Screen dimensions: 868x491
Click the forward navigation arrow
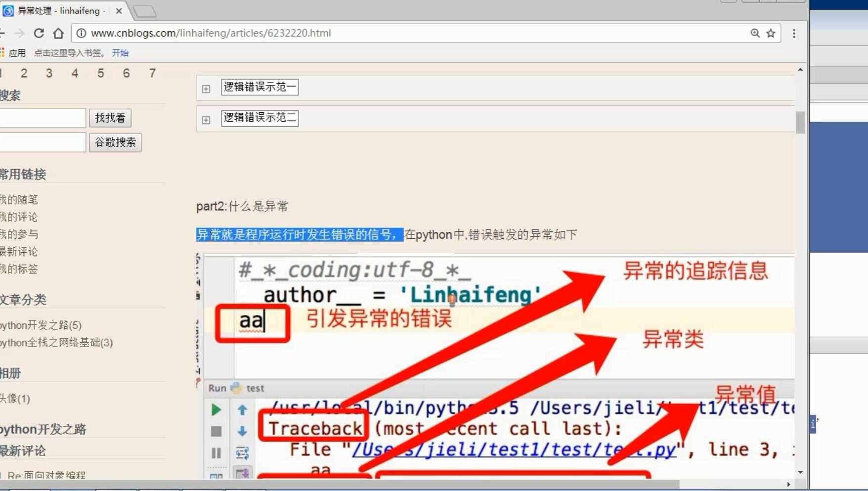tap(20, 33)
